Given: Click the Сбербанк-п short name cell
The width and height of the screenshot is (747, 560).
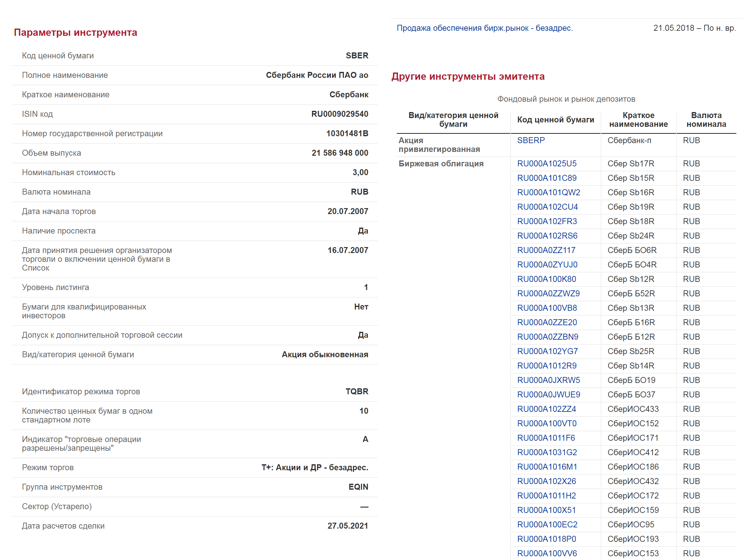Looking at the screenshot, I should [629, 140].
